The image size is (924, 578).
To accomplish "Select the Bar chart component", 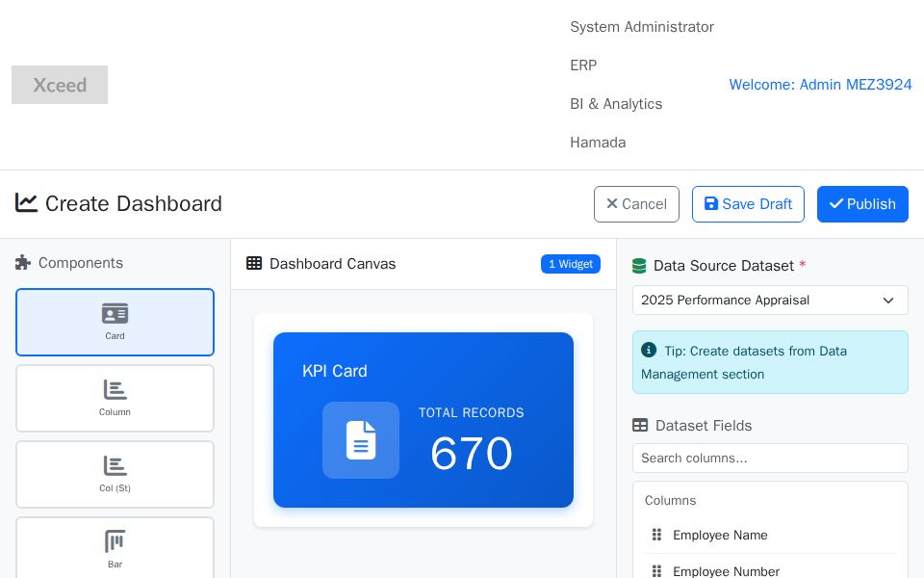I will pos(115,549).
